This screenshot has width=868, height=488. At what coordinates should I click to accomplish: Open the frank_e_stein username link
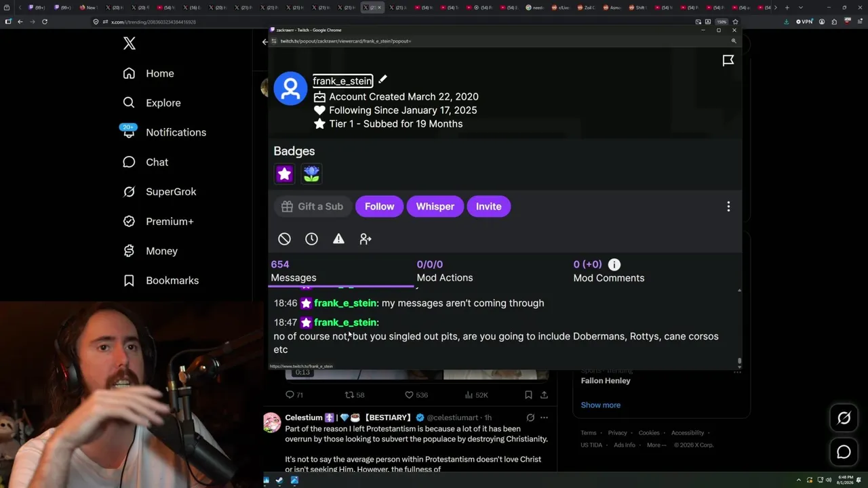pos(342,81)
